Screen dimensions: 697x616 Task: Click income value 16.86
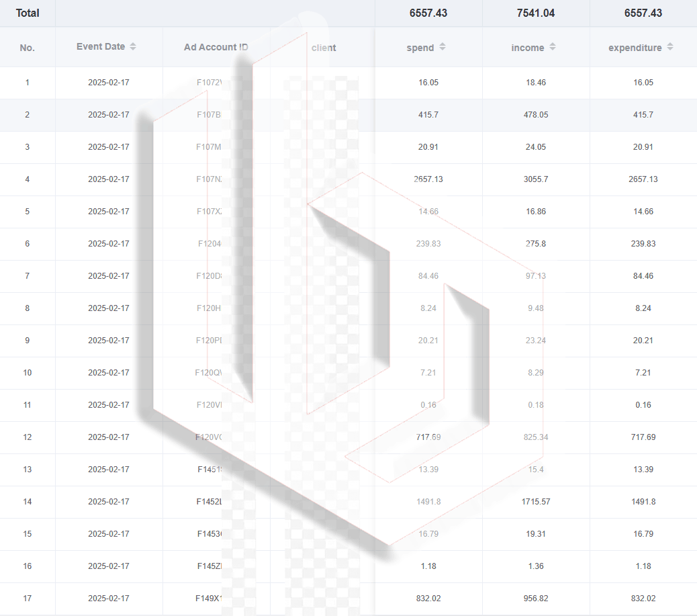(x=536, y=211)
